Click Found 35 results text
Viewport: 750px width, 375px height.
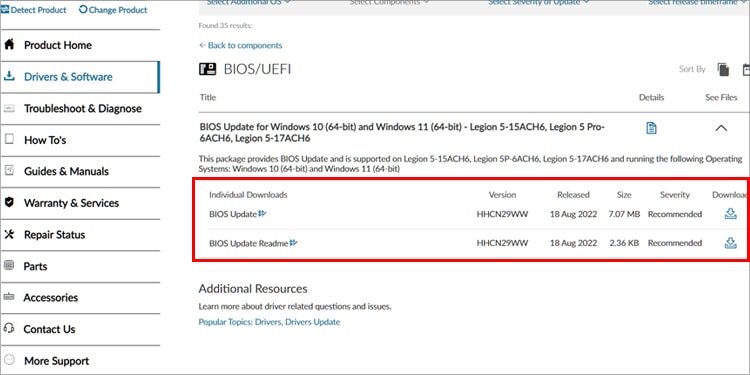(225, 25)
